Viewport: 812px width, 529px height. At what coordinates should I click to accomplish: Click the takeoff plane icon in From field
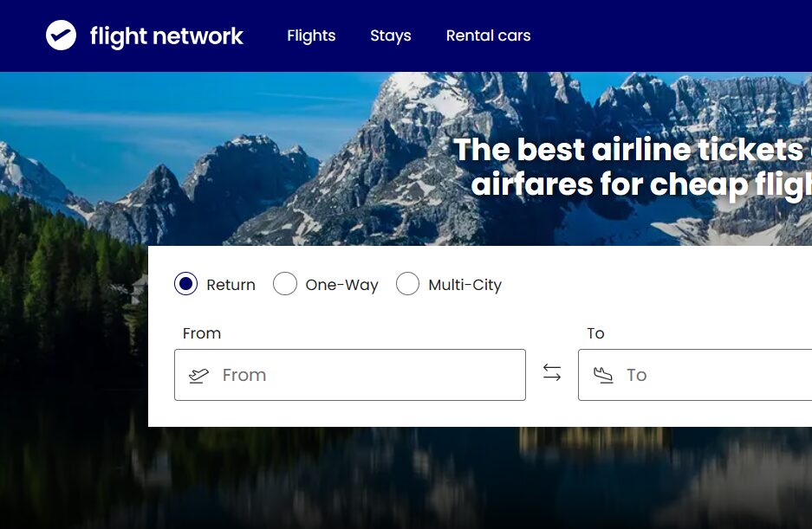click(198, 375)
